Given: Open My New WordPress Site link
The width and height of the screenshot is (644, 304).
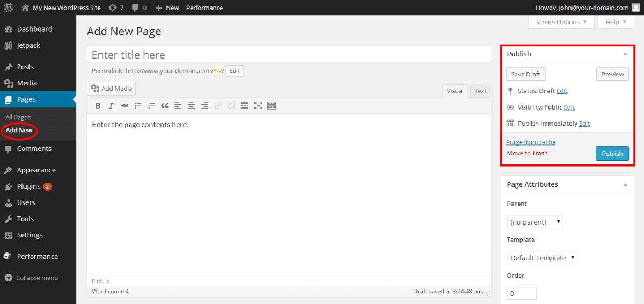Looking at the screenshot, I should point(61,8).
